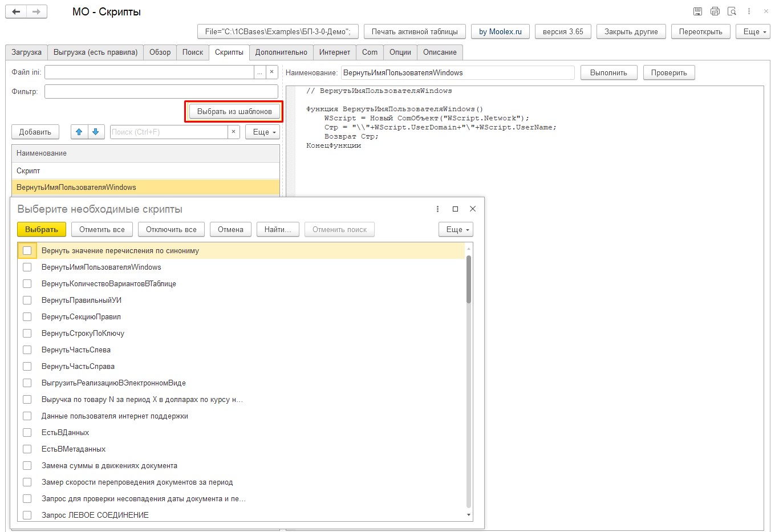Tick the ВернутьЧастьСправа checkbox

(27, 366)
